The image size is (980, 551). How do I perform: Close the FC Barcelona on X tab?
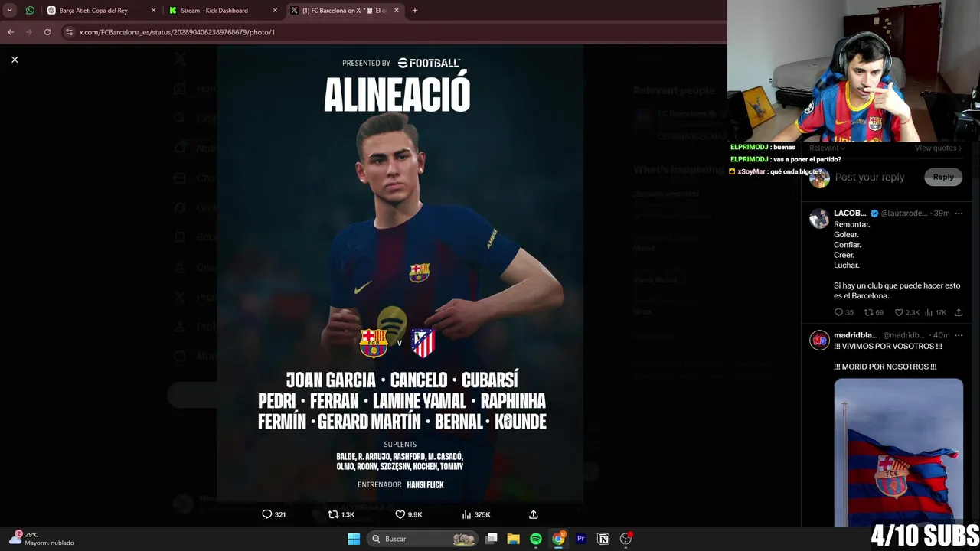pos(397,11)
